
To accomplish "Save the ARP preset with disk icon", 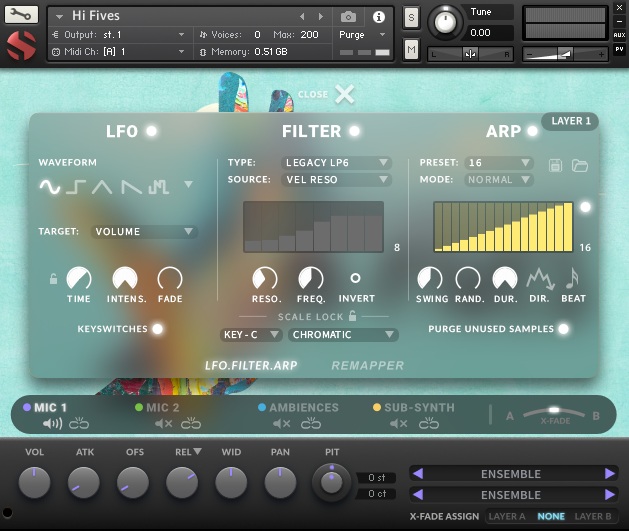I will point(555,165).
